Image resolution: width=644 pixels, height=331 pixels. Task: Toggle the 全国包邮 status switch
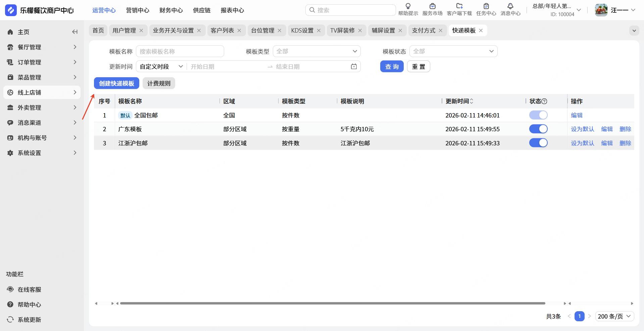point(538,115)
